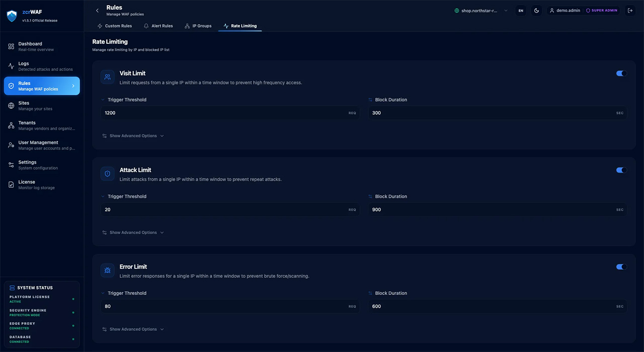
Task: Switch to the IP Groups tab
Action: coord(198,26)
